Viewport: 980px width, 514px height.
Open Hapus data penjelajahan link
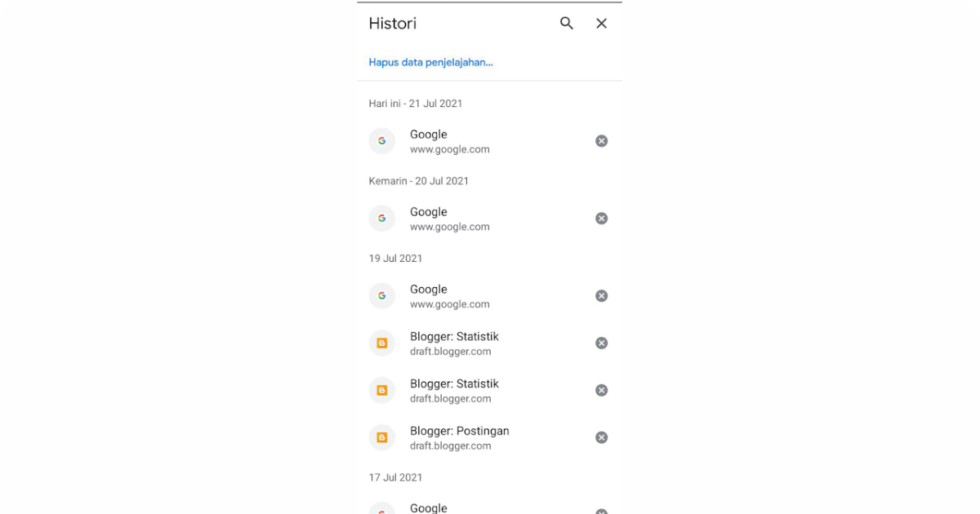tap(430, 62)
